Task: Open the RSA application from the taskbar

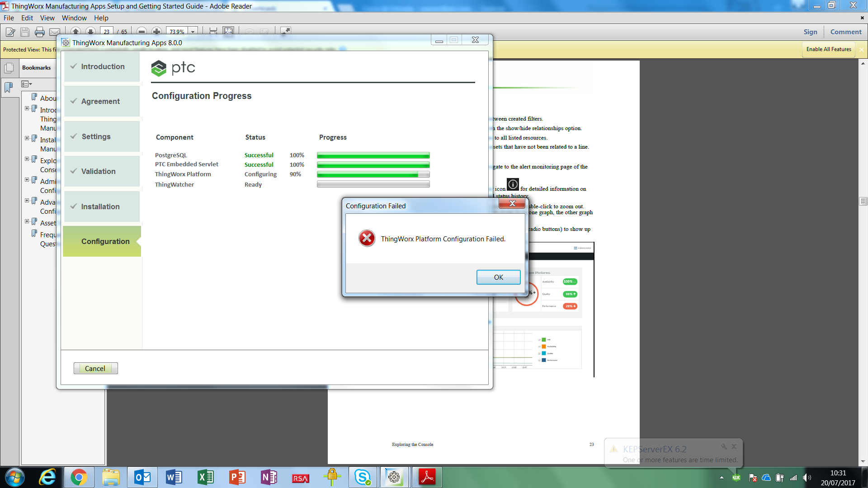Action: (x=300, y=478)
